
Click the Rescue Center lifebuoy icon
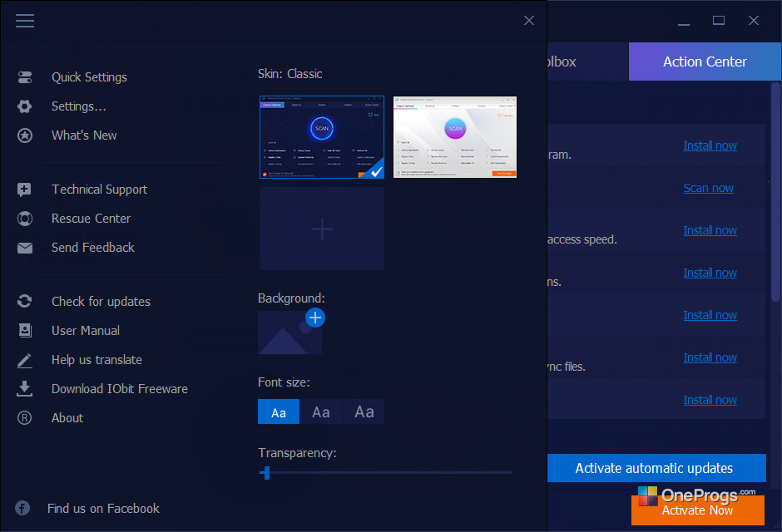click(24, 219)
